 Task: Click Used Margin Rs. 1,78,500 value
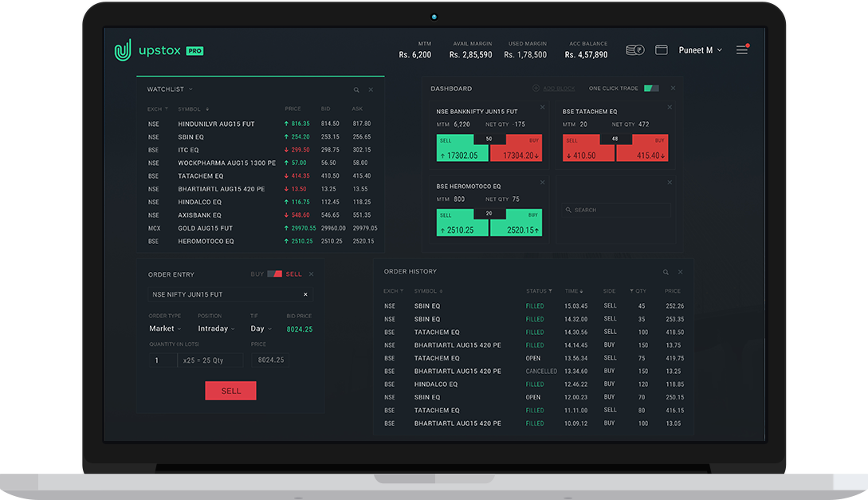[x=525, y=55]
